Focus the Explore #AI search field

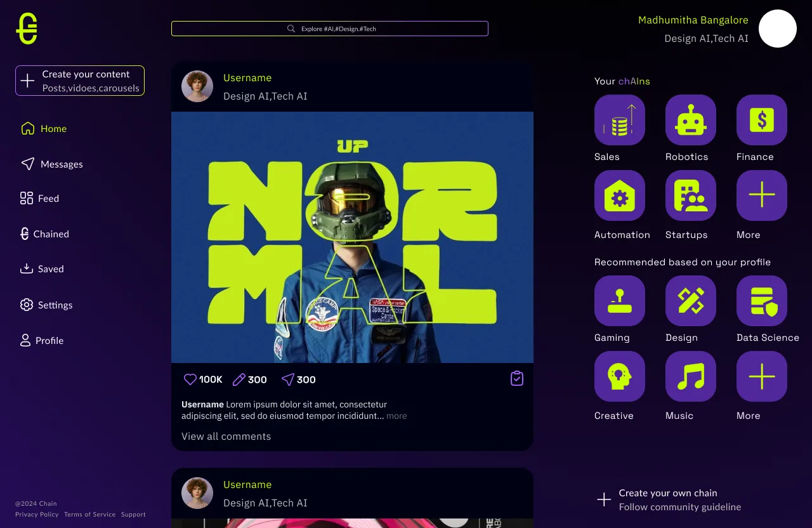[330, 29]
